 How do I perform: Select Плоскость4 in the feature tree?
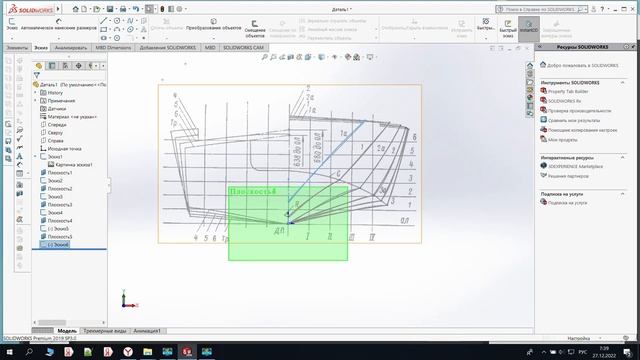(60, 221)
